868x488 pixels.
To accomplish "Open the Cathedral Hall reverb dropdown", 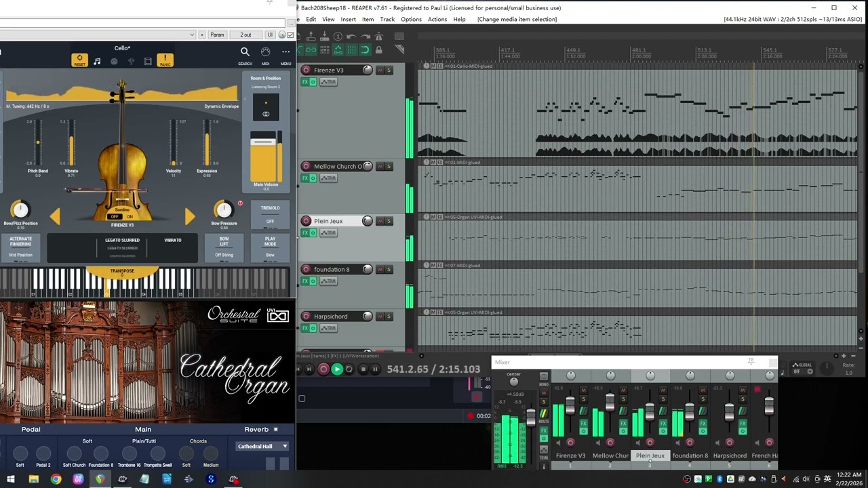I will (262, 447).
